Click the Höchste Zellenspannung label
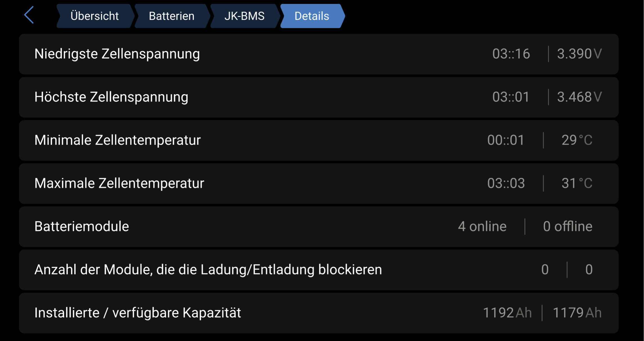Screen dimensions: 644x341 tap(111, 97)
